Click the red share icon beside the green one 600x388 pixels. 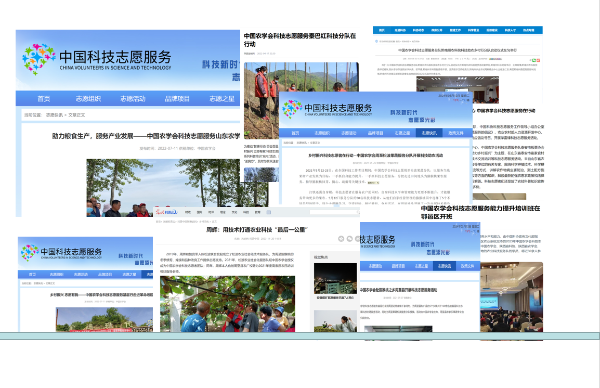tap(538, 60)
